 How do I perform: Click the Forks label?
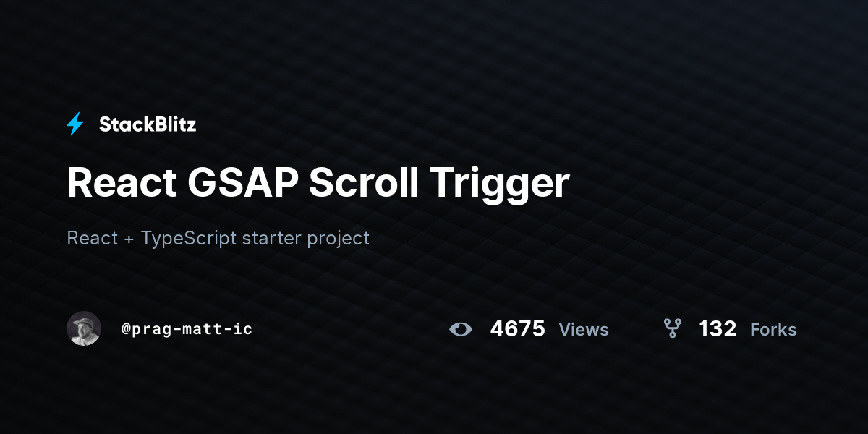pos(773,330)
